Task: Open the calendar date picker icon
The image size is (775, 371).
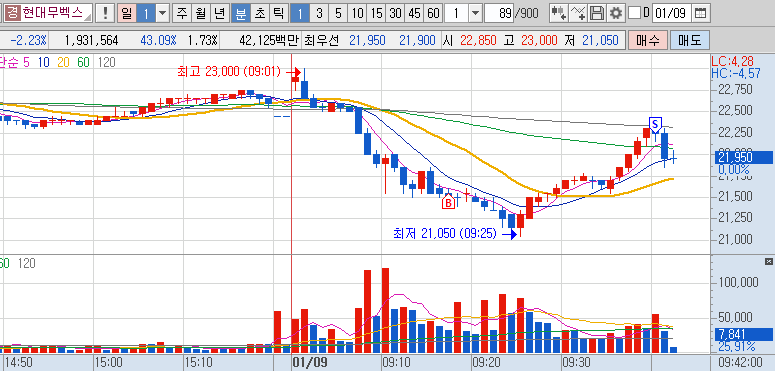Action: click(700, 13)
